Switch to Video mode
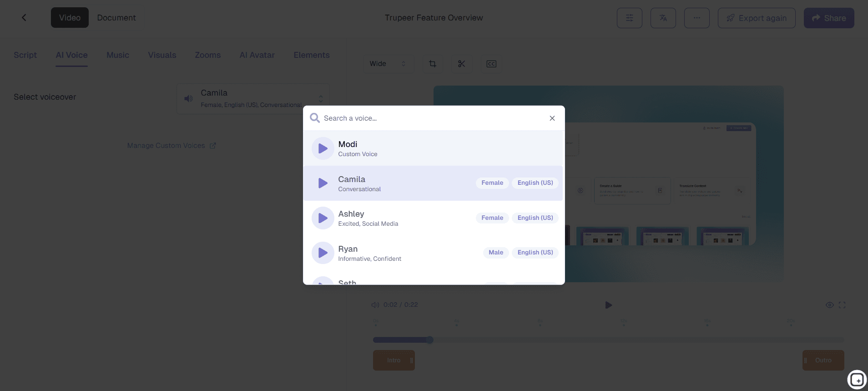Image resolution: width=868 pixels, height=391 pixels. tap(70, 18)
